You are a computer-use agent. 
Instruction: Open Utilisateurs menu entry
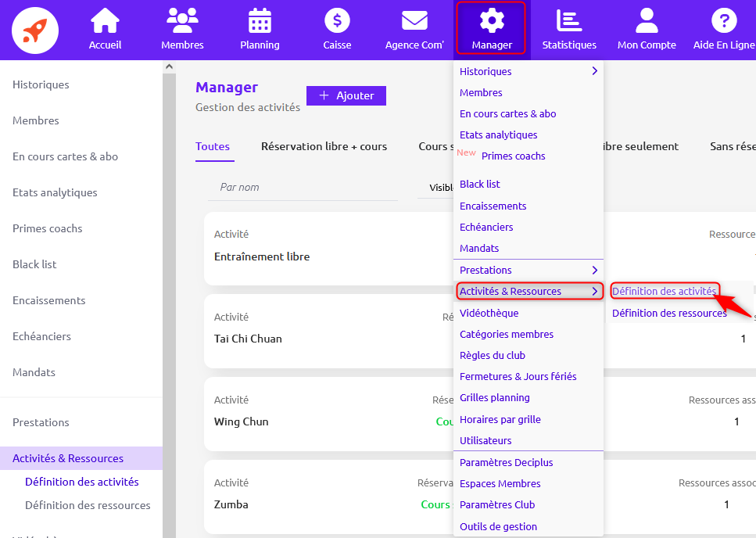click(x=485, y=440)
